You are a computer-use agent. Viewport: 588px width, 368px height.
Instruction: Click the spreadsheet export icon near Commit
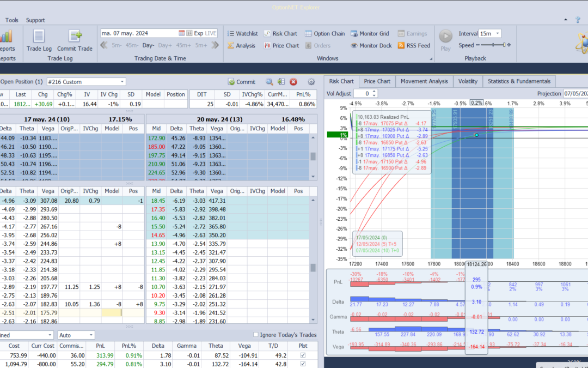281,82
